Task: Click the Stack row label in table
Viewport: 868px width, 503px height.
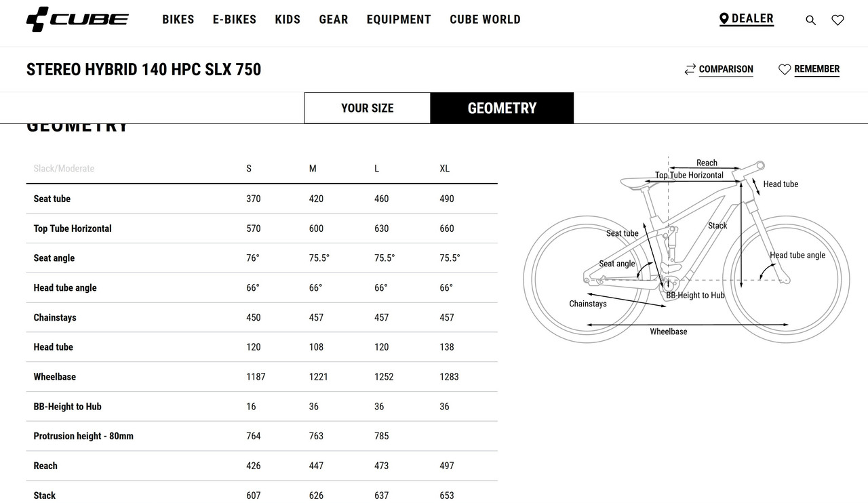Action: click(x=45, y=496)
